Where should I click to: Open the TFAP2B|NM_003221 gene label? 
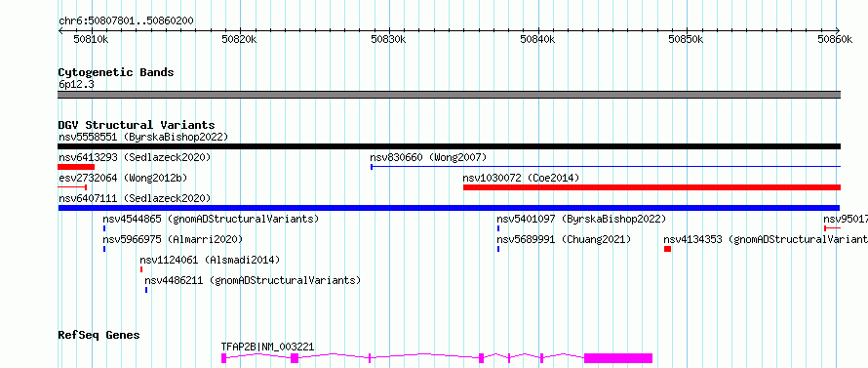pos(267,347)
